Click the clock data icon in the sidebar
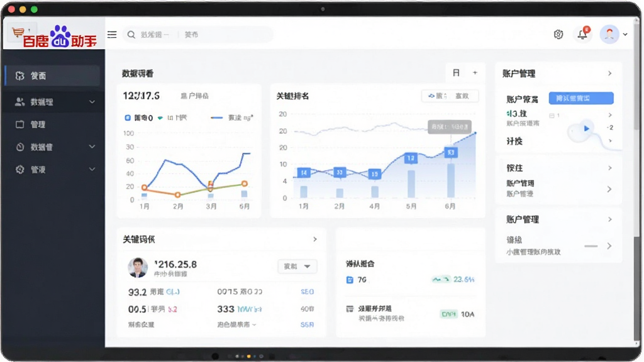The image size is (644, 362). click(19, 147)
